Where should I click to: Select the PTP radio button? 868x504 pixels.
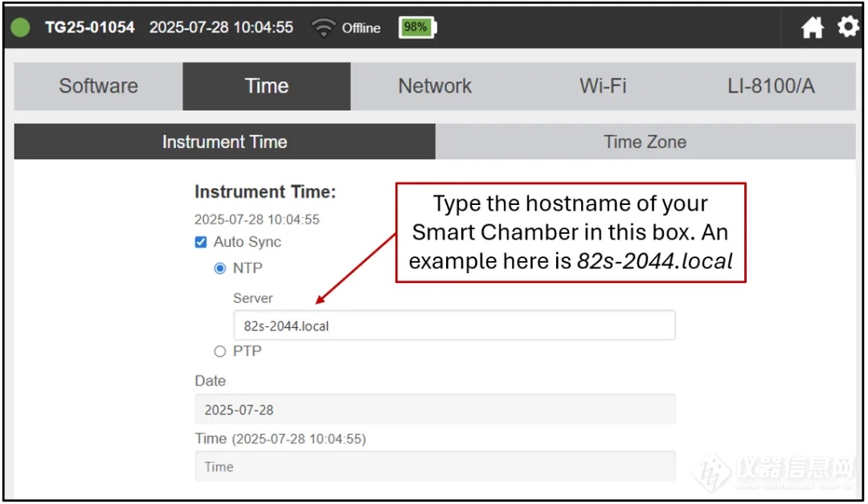coord(220,351)
